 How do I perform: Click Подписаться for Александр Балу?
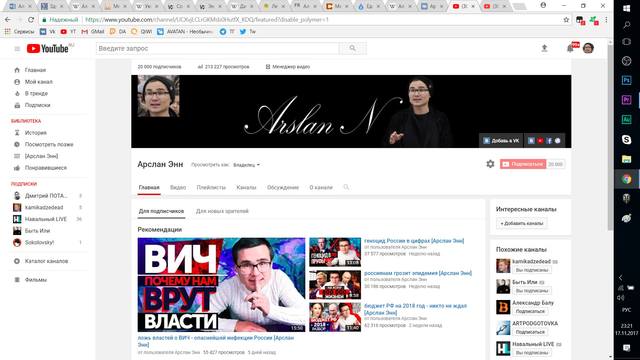tap(530, 311)
